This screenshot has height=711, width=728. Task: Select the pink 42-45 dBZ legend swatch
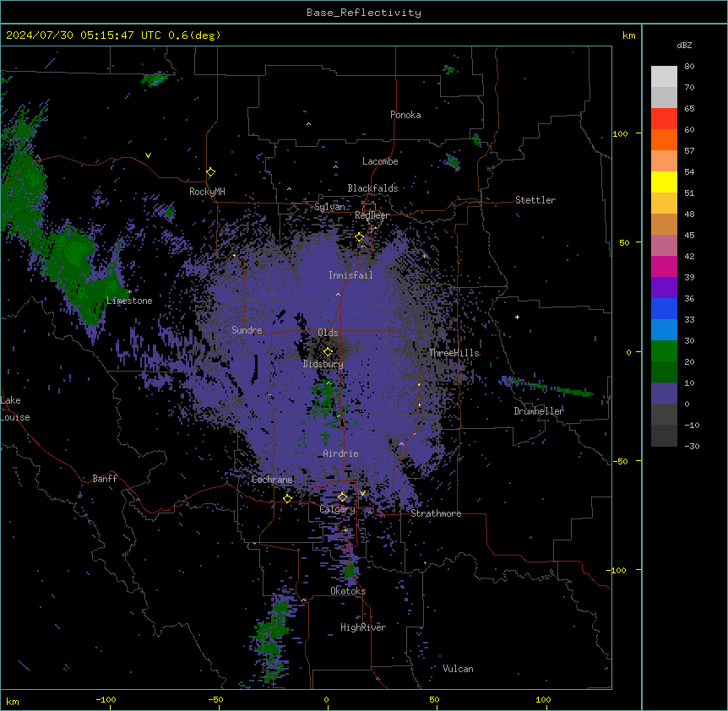pyautogui.click(x=664, y=245)
